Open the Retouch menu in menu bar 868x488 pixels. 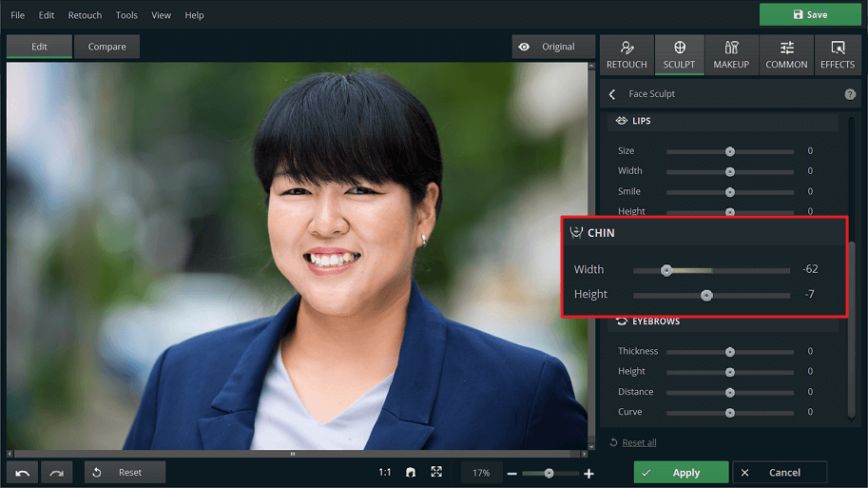pos(85,15)
